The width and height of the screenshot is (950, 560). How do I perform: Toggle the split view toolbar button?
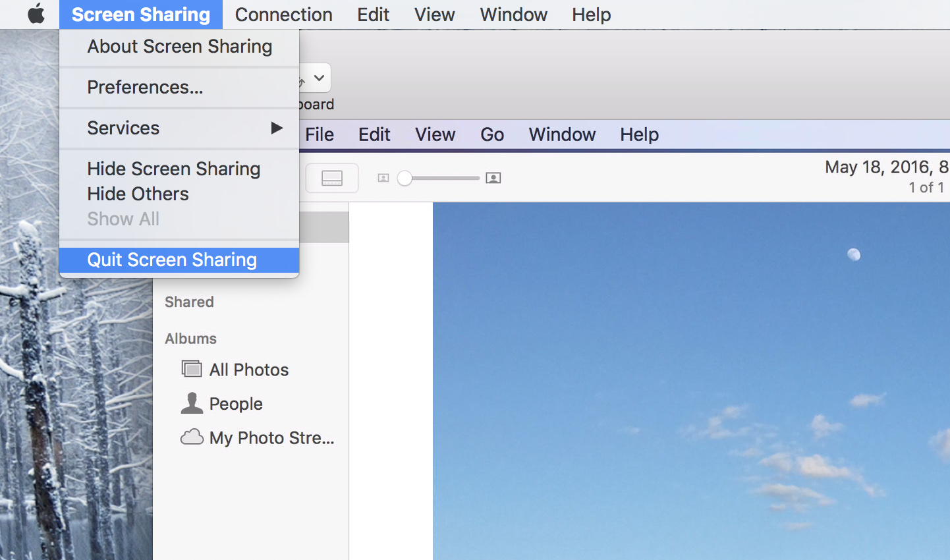(332, 178)
